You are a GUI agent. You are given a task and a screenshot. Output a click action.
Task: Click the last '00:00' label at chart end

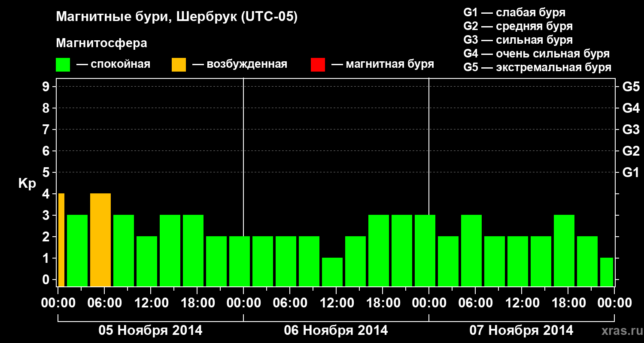614,303
